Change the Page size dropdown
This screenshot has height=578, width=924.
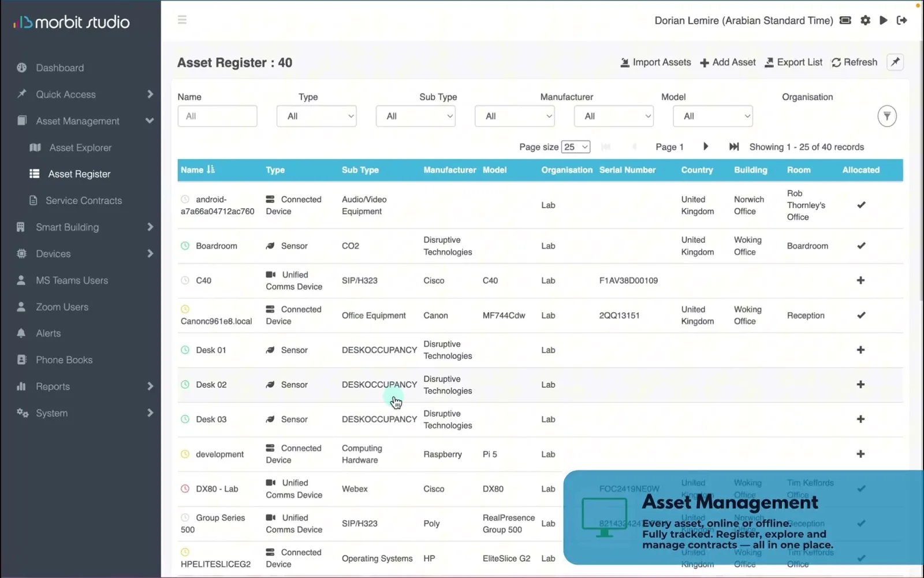coord(576,147)
